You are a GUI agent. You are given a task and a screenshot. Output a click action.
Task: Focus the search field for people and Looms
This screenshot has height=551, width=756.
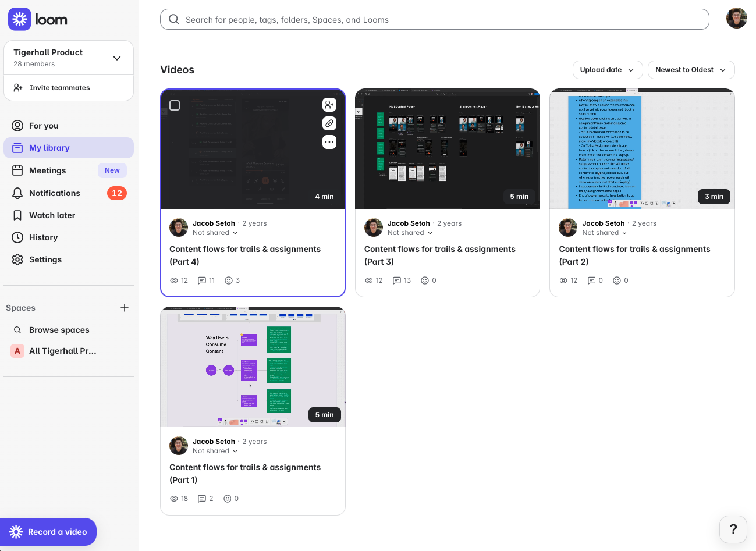[434, 19]
